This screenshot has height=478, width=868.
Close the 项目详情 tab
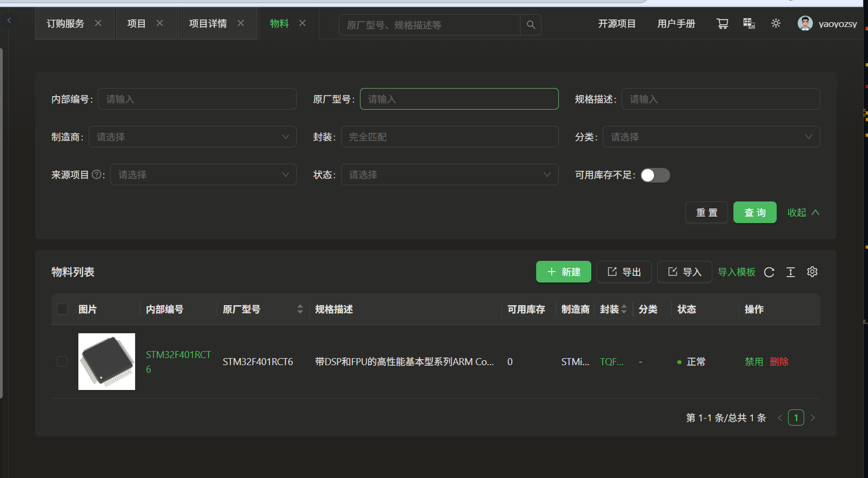[241, 23]
